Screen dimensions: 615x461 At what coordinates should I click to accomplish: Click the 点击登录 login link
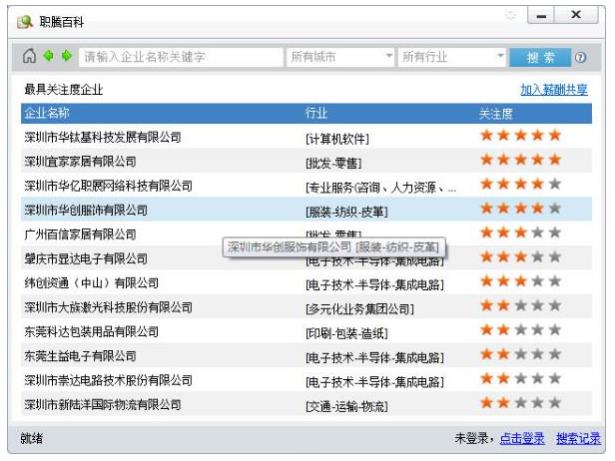523,439
